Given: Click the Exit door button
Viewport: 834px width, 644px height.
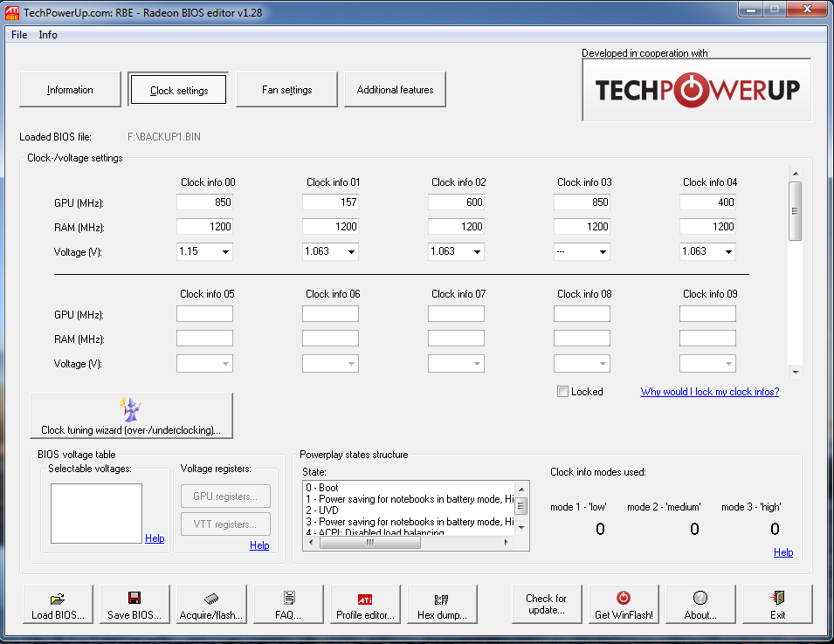Looking at the screenshot, I should tap(777, 604).
